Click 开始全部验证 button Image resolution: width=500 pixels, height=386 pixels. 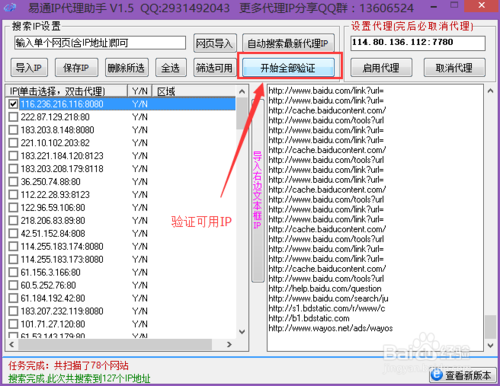(288, 68)
